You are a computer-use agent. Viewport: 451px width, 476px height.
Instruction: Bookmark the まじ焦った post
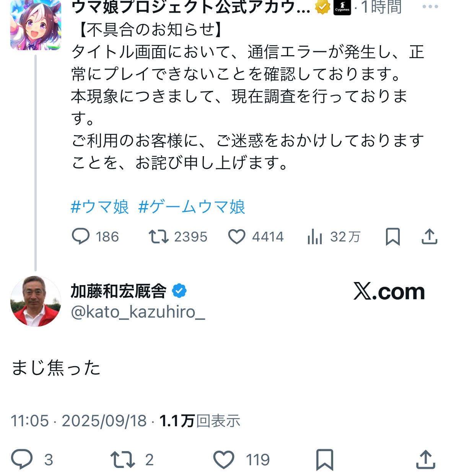pyautogui.click(x=324, y=459)
